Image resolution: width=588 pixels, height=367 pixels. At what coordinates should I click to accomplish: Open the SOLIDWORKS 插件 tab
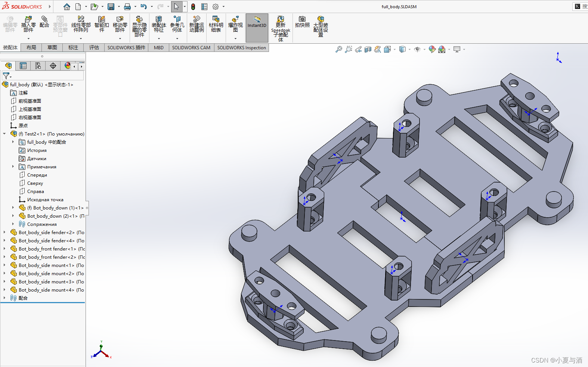click(126, 47)
